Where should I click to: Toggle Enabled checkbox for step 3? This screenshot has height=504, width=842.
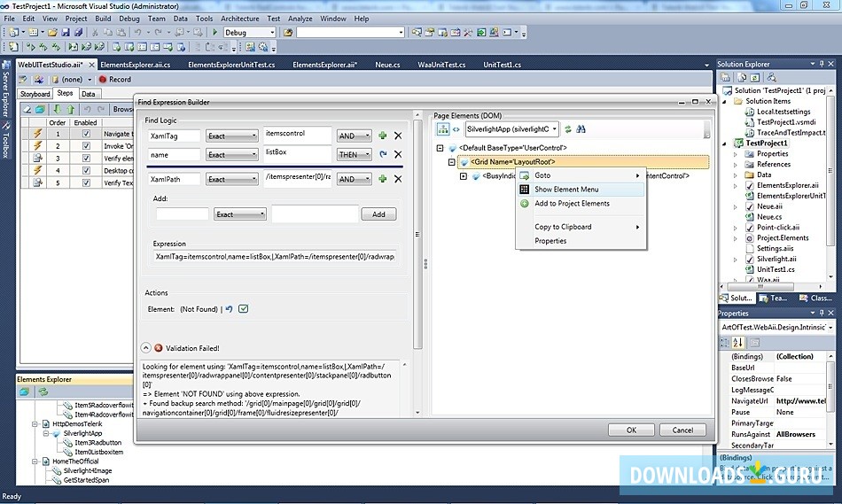(86, 159)
